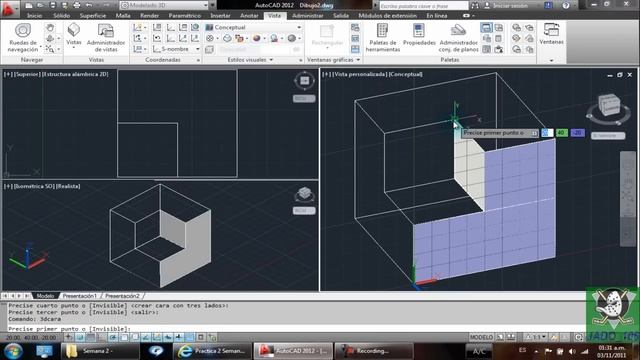Toggle Quick Properties in status bar
The image size is (640, 360).
pyautogui.click(x=201, y=337)
